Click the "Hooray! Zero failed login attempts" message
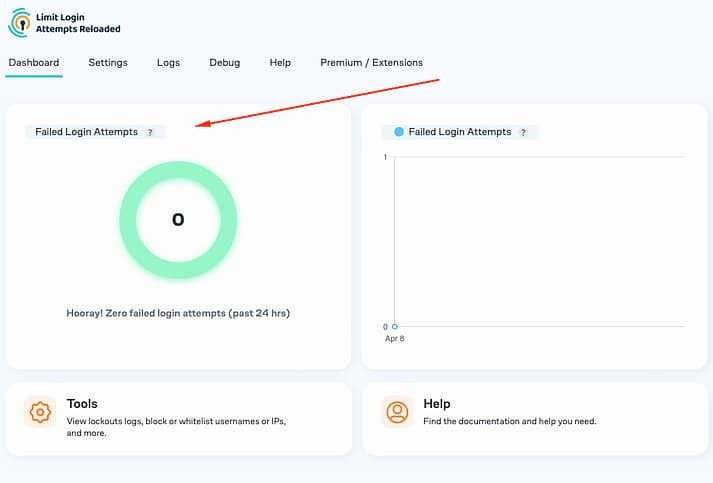Viewport: 713px width, 483px height. click(178, 313)
